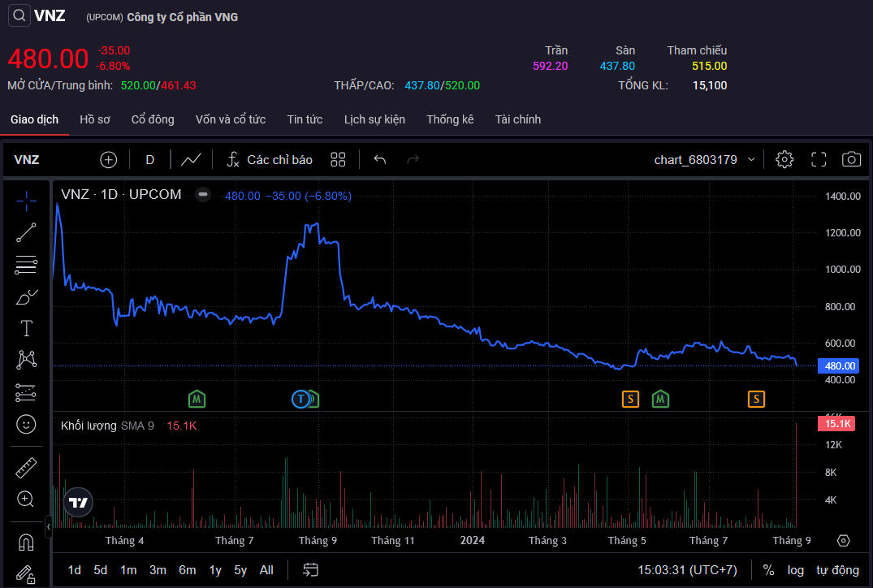The height and width of the screenshot is (588, 873).
Task: Open the chart type selector
Action: (x=191, y=159)
